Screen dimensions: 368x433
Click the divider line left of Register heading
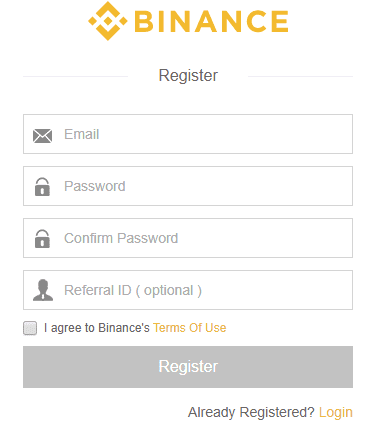pos(75,76)
